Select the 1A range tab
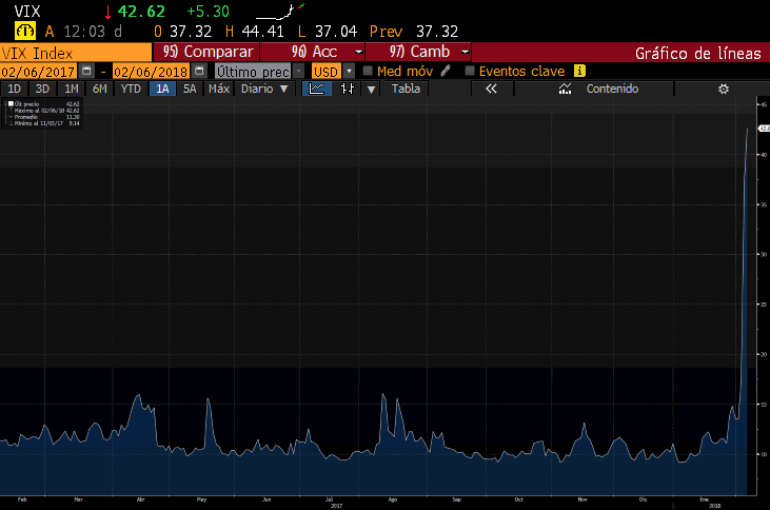770x510 pixels. tap(163, 89)
